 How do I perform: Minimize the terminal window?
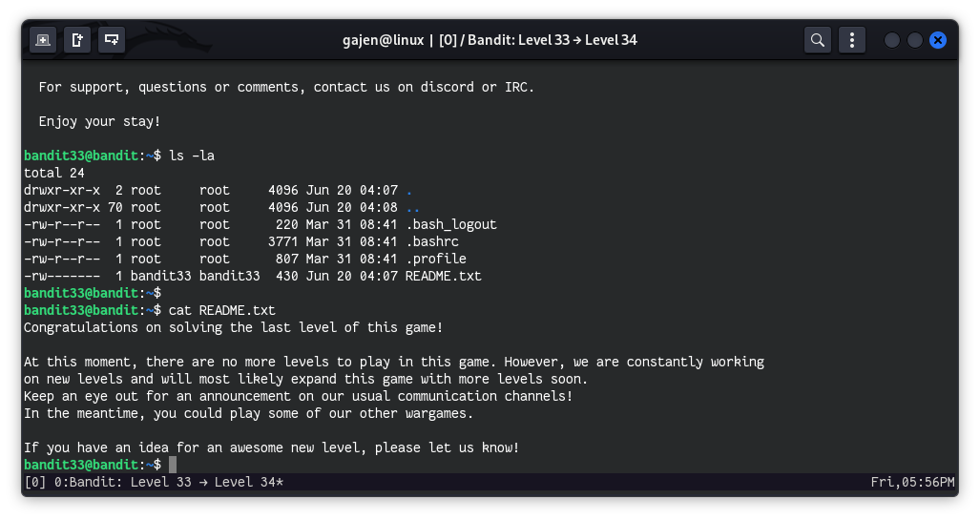coord(892,40)
